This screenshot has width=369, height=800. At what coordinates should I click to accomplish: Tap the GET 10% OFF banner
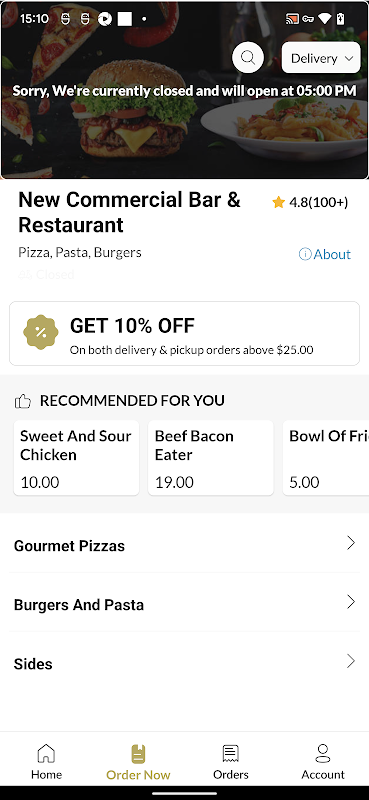coord(184,333)
